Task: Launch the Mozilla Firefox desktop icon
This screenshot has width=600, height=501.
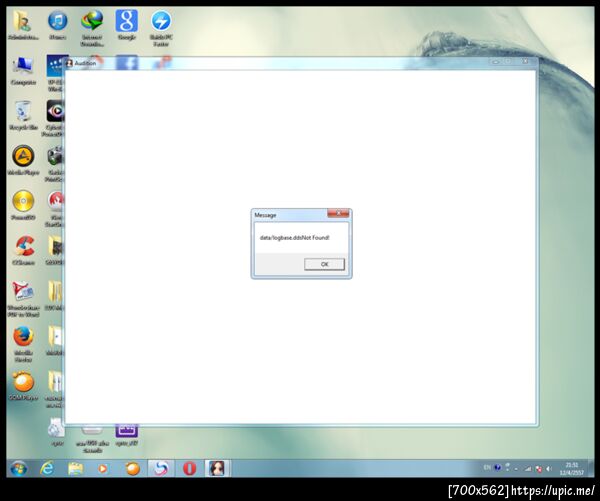Action: [x=23, y=344]
